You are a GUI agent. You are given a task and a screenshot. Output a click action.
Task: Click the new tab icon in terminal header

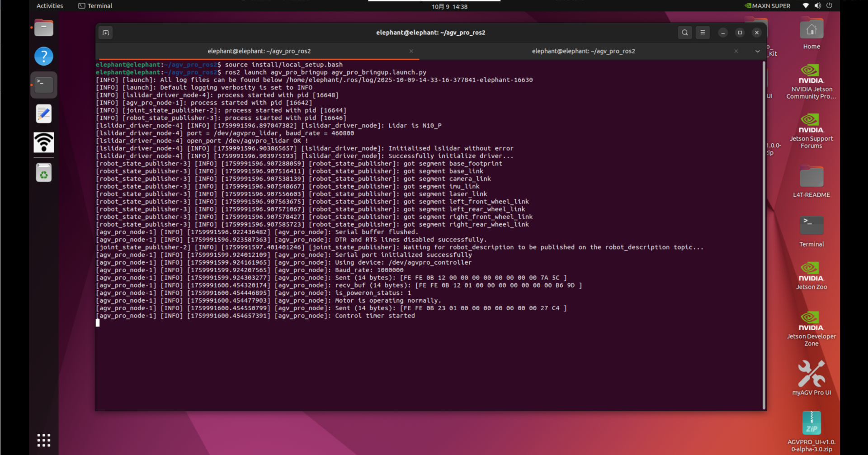(105, 33)
